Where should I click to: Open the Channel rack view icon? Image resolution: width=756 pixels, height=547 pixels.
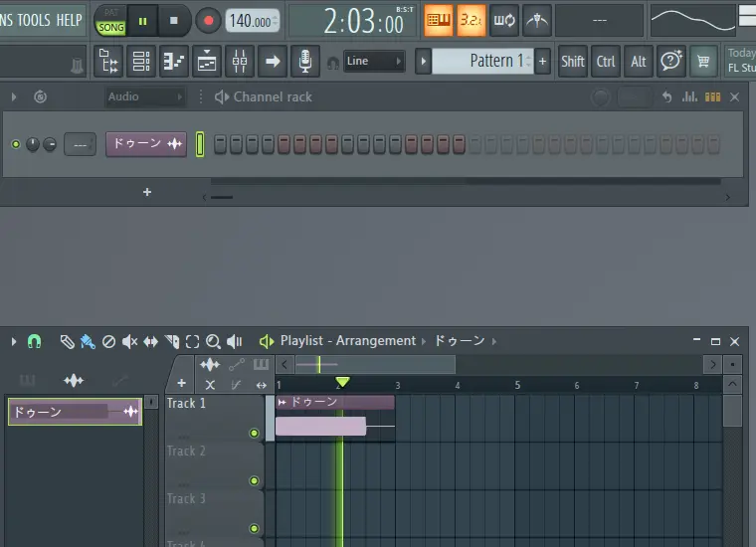[x=174, y=62]
